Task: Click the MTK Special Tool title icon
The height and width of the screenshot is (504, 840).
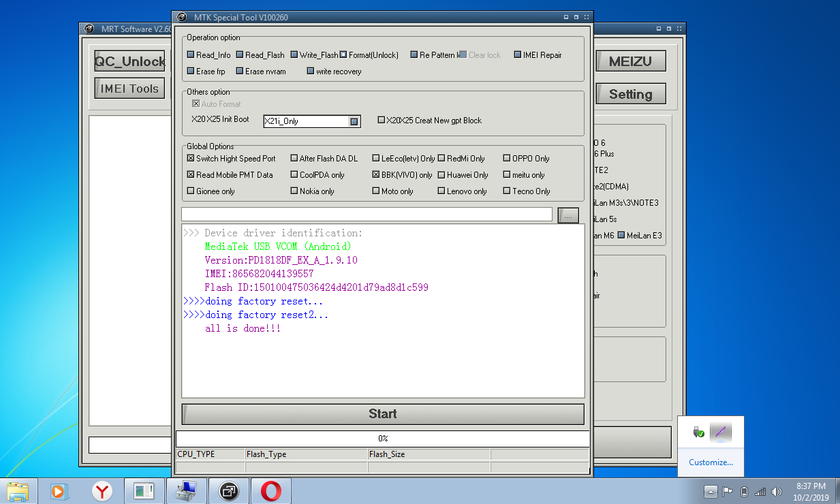Action: pyautogui.click(x=181, y=17)
